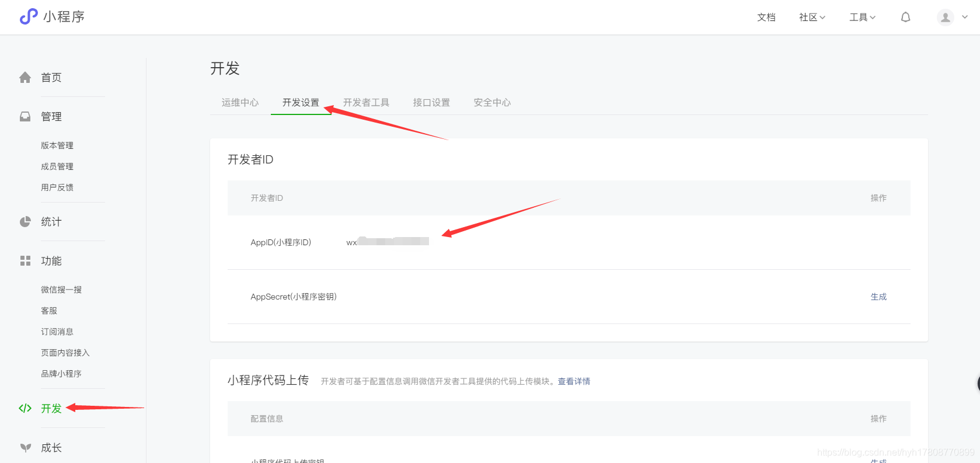Click the AppID(小程序ID) label
Screen dimensions: 980x463
[281, 242]
